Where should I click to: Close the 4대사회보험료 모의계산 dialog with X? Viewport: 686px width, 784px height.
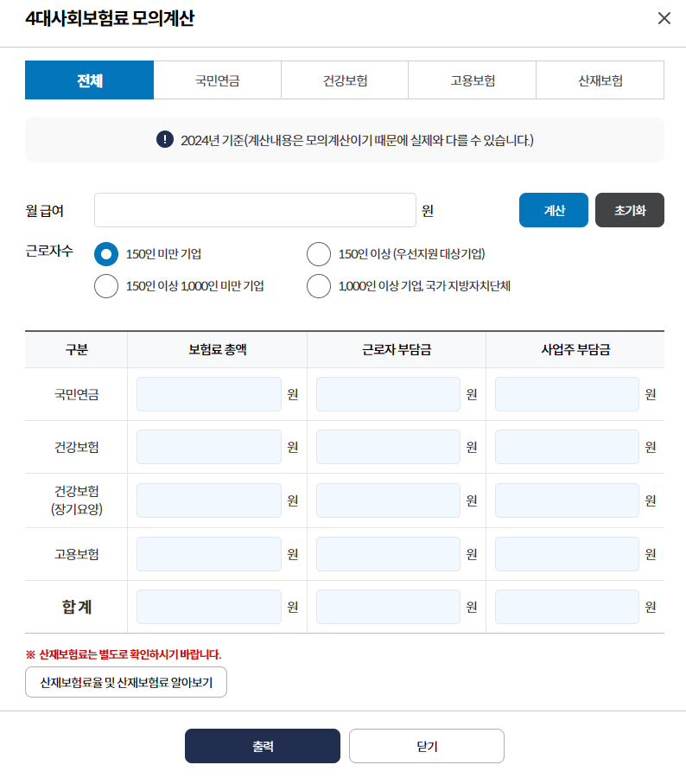coord(664,18)
